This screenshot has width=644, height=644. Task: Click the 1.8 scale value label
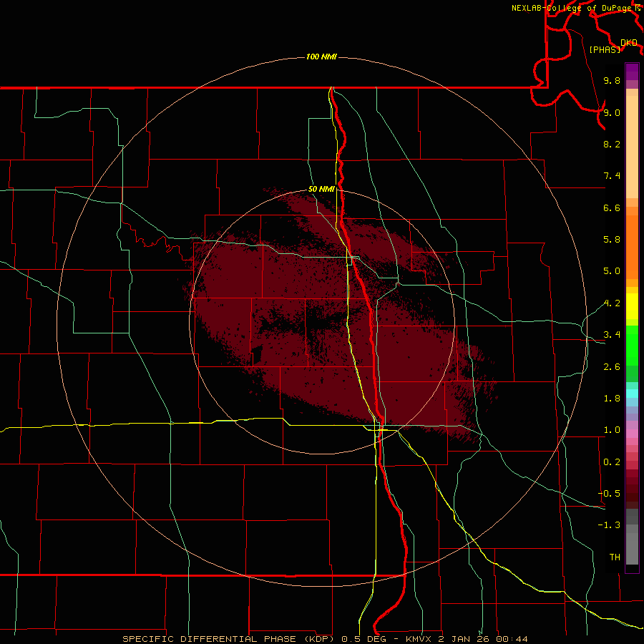click(612, 399)
